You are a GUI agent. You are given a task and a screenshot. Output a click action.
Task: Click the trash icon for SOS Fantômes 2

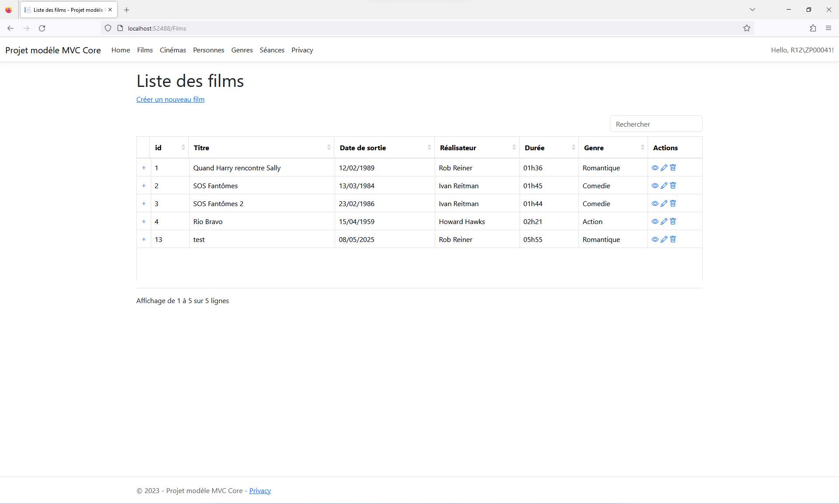pyautogui.click(x=673, y=204)
